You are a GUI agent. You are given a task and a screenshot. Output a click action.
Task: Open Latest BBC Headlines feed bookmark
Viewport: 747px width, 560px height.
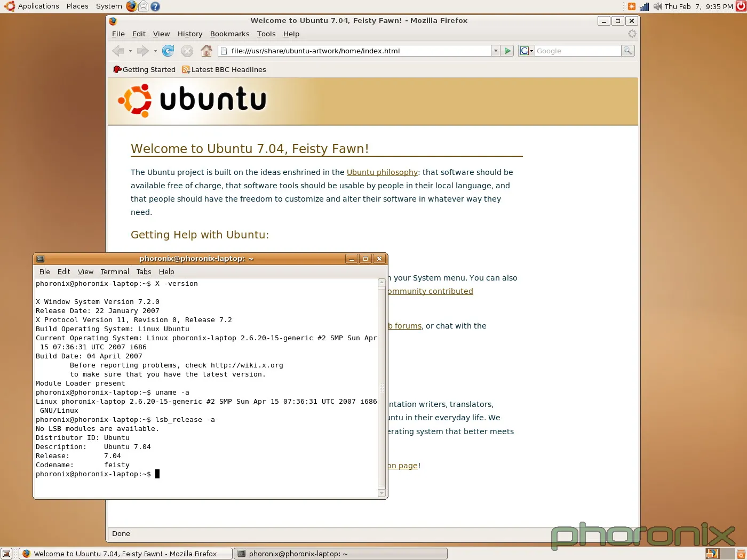point(224,69)
